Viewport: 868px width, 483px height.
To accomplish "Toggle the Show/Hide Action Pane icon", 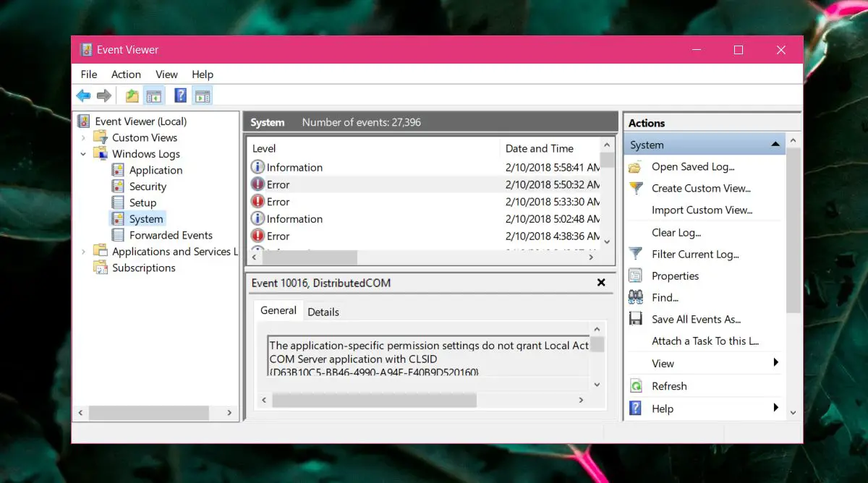I will pyautogui.click(x=203, y=95).
